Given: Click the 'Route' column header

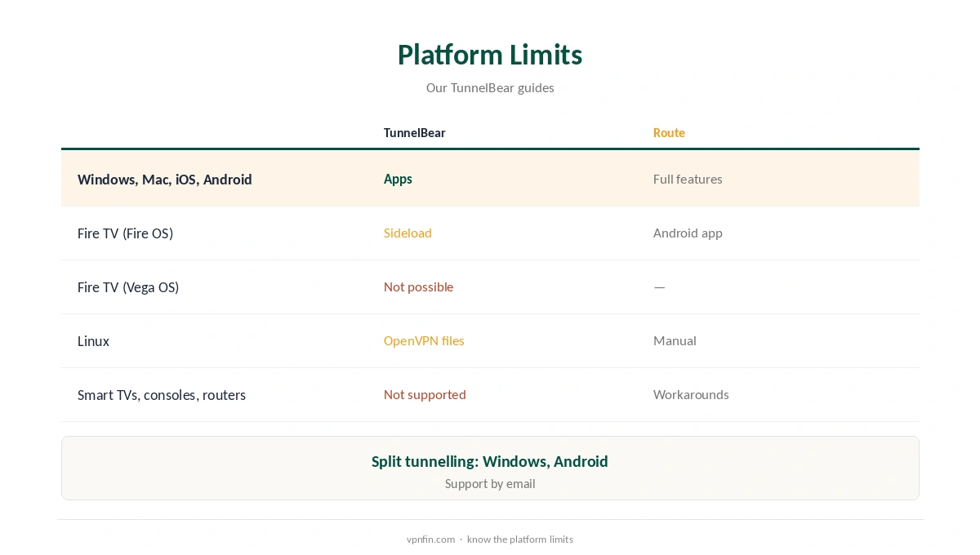Looking at the screenshot, I should 669,132.
